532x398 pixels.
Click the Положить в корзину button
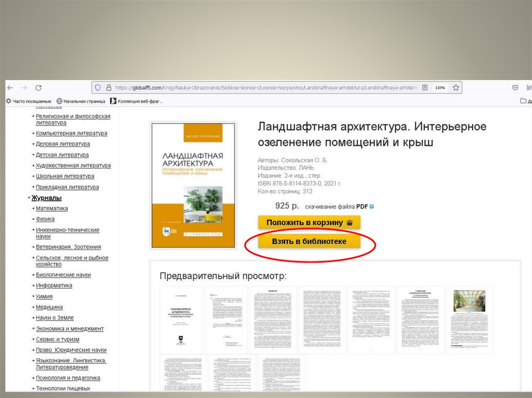(309, 223)
